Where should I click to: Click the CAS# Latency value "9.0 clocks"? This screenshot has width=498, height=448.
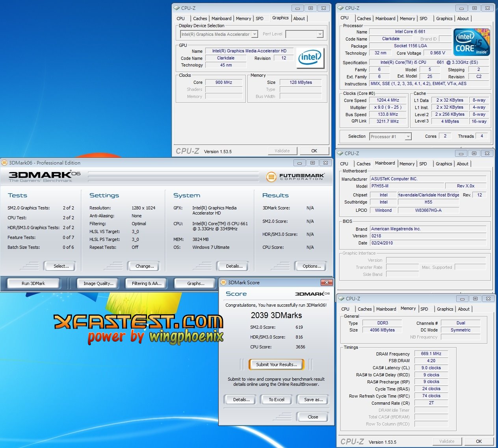[x=431, y=368]
